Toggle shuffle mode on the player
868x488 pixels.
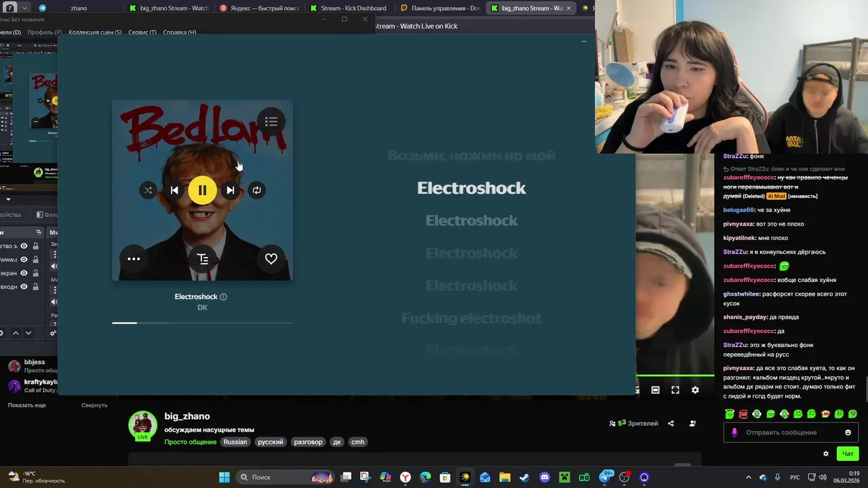pyautogui.click(x=148, y=190)
